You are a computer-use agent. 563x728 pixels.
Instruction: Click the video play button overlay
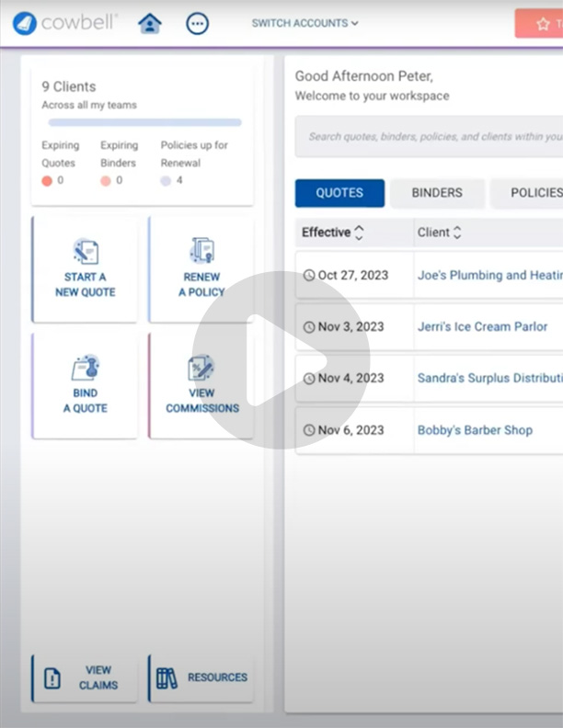tap(281, 359)
